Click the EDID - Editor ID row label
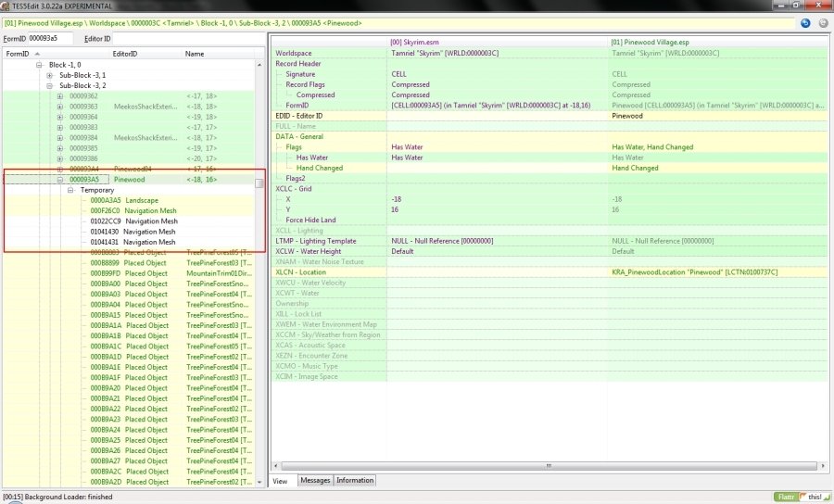Viewport: 834px width, 504px height. click(x=299, y=116)
